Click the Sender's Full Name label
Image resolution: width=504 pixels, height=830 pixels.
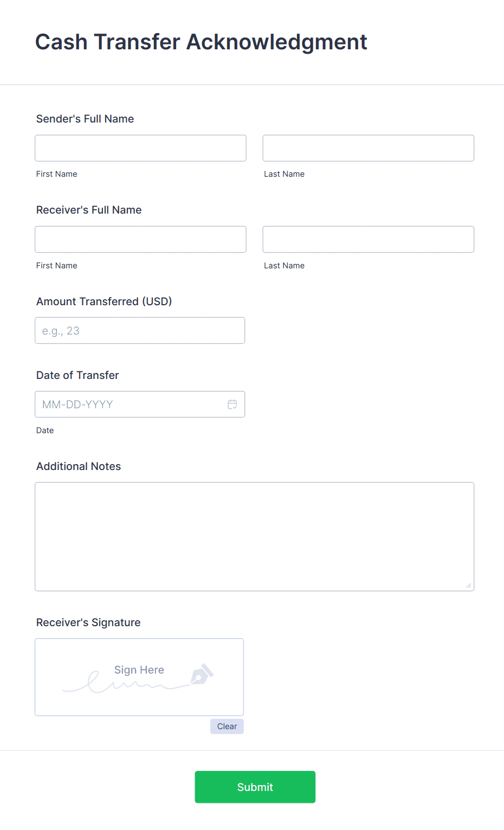85,119
